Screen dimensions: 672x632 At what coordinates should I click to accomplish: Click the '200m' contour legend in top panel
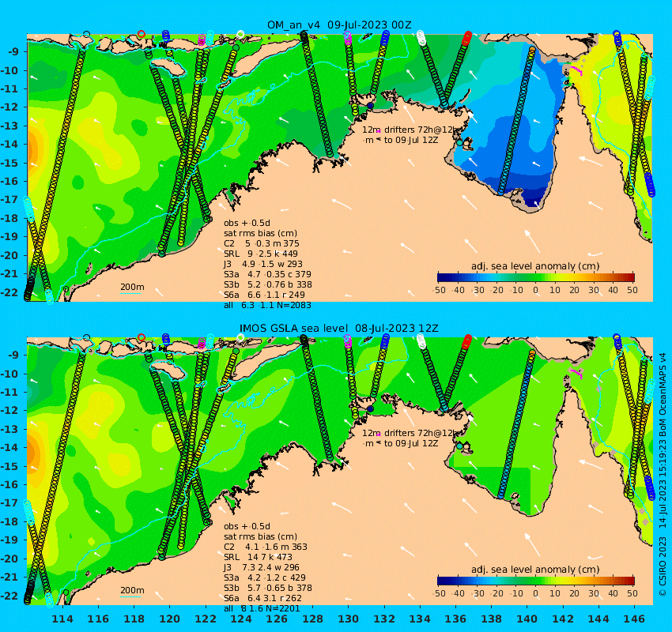click(x=132, y=287)
